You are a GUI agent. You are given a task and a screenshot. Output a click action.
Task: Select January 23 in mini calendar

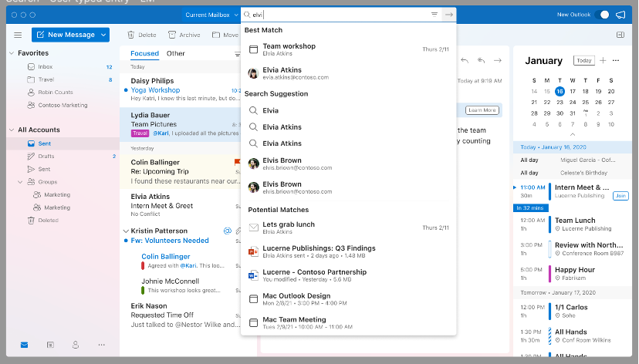[560, 103]
